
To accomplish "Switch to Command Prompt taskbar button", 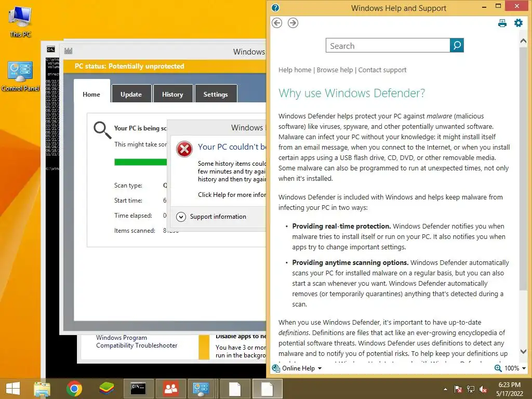I will pyautogui.click(x=138, y=389).
